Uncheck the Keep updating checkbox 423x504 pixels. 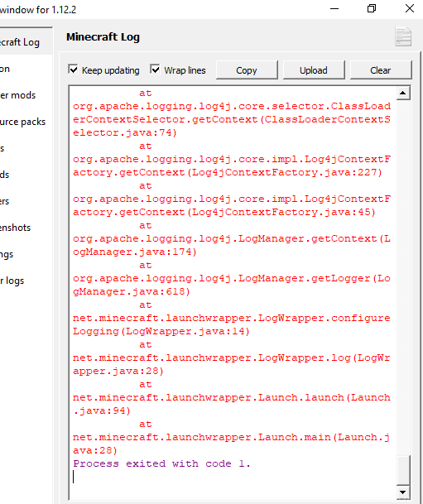[x=74, y=70]
